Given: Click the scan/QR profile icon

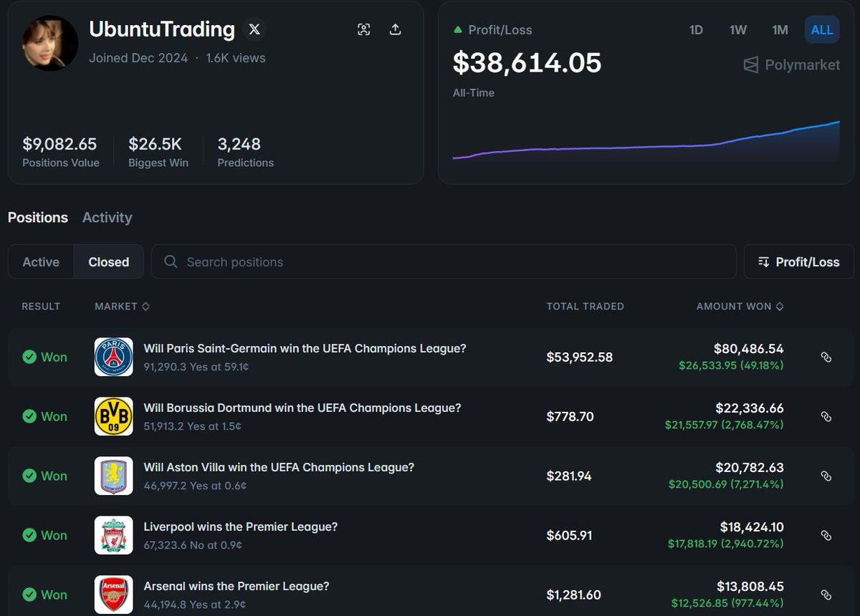Looking at the screenshot, I should [x=364, y=29].
